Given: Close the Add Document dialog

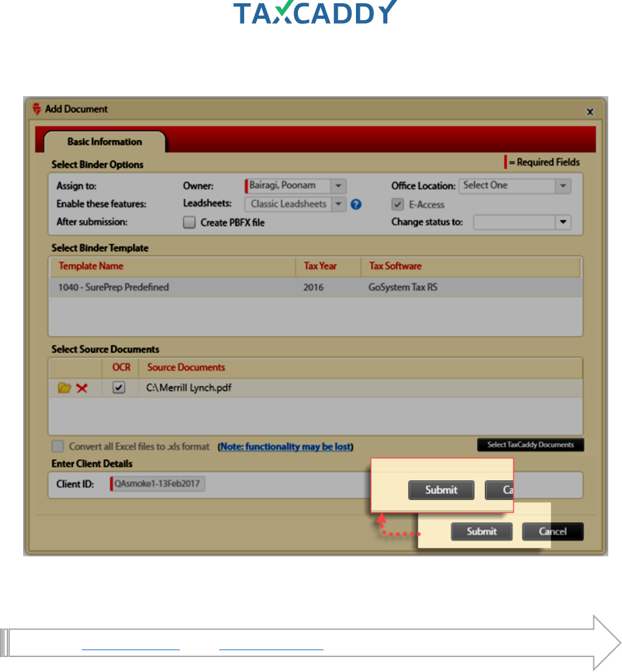Looking at the screenshot, I should pos(590,112).
